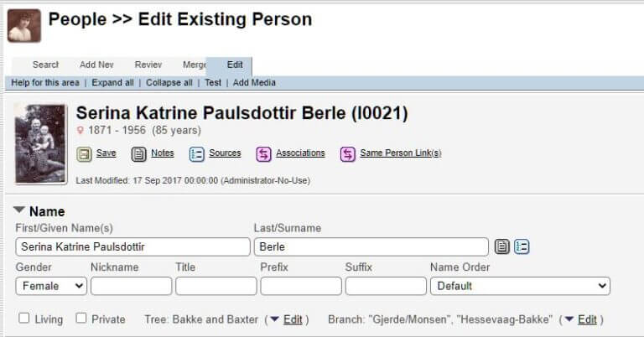The height and width of the screenshot is (337, 644).
Task: Switch to the Search tab
Action: tap(45, 65)
